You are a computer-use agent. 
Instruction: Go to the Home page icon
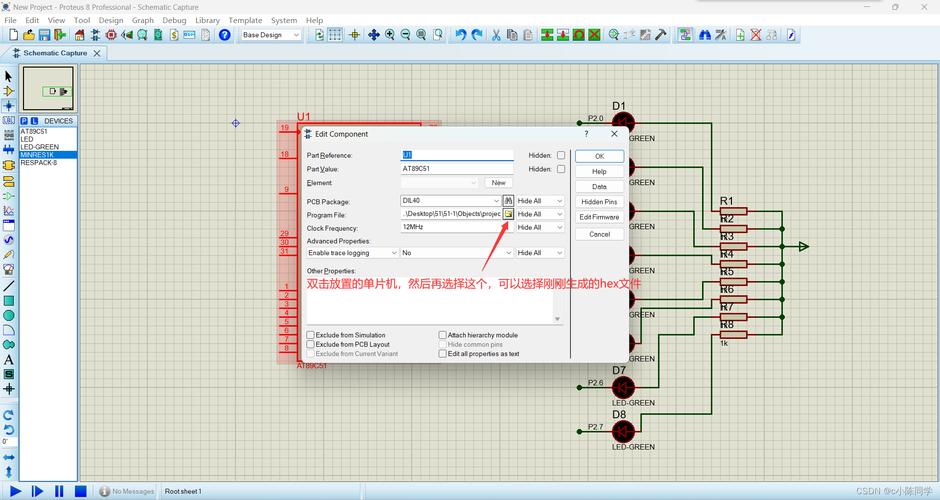pos(79,35)
